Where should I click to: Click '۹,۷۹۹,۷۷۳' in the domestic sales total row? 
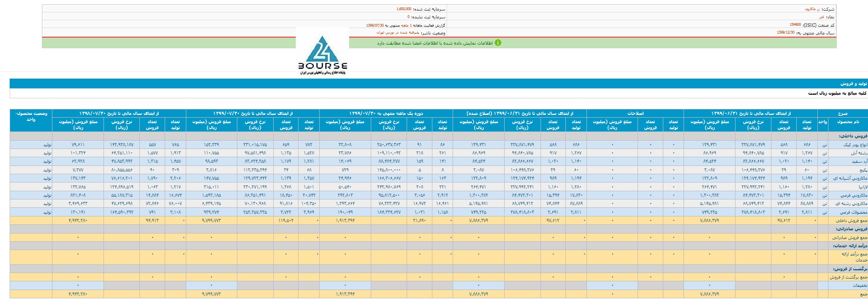pyautogui.click(x=212, y=221)
